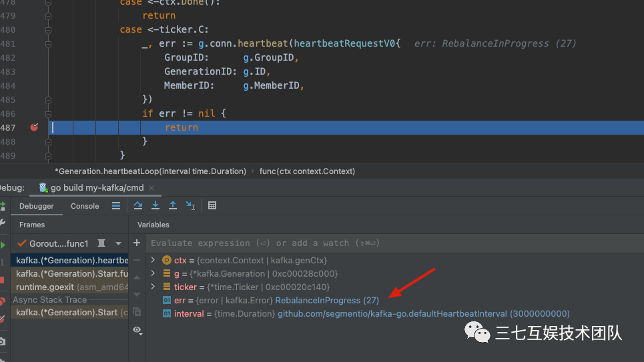
Task: Expand the ticker variable node
Action: pyautogui.click(x=153, y=287)
